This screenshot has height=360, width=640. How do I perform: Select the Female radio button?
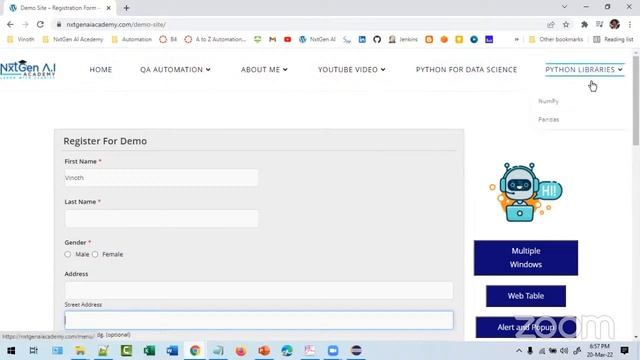click(95, 254)
